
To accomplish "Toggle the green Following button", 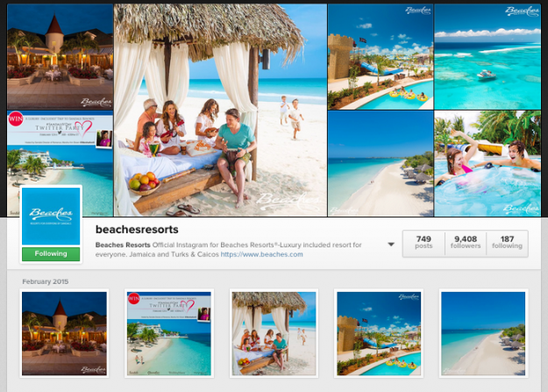I will coord(51,253).
